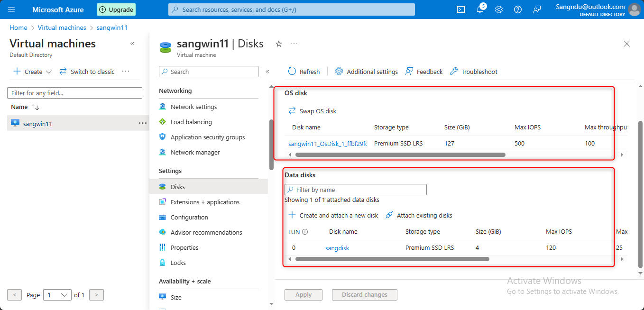
Task: Open the Cloud Shell icon
Action: click(460, 9)
